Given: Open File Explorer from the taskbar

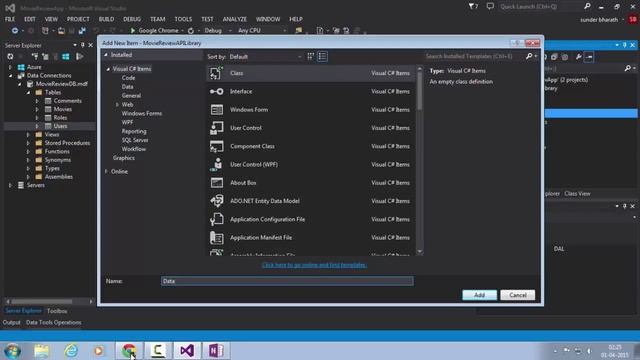Looking at the screenshot, I should pos(42,351).
